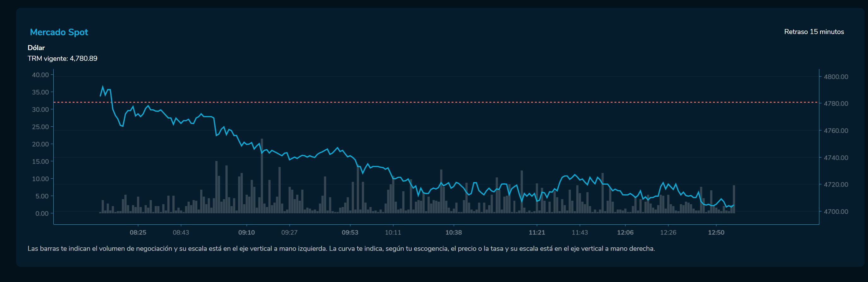This screenshot has height=282, width=868.
Task: Click the 12:50 time axis label
Action: 716,233
